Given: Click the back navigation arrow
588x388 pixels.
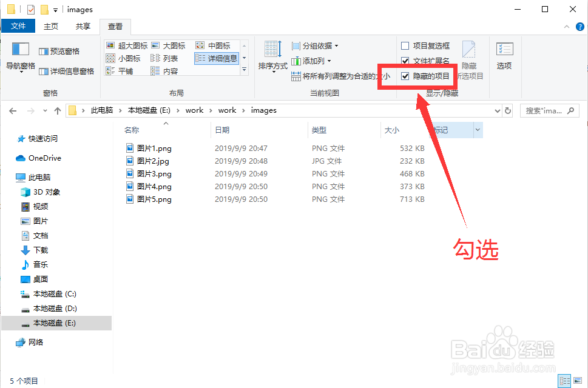Looking at the screenshot, I should click(13, 110).
